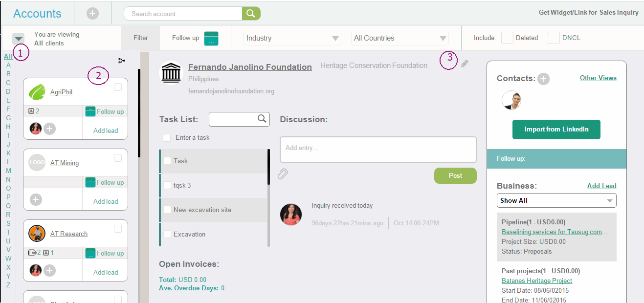
Task: Add a contact with plus icon on AT Research card
Action: pyautogui.click(x=50, y=270)
